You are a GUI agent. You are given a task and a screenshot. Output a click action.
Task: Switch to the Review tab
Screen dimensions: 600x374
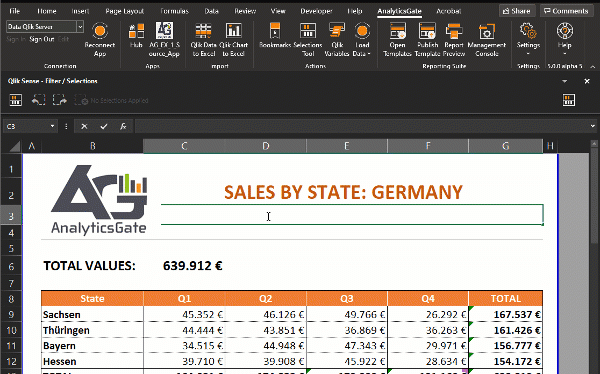pyautogui.click(x=245, y=11)
